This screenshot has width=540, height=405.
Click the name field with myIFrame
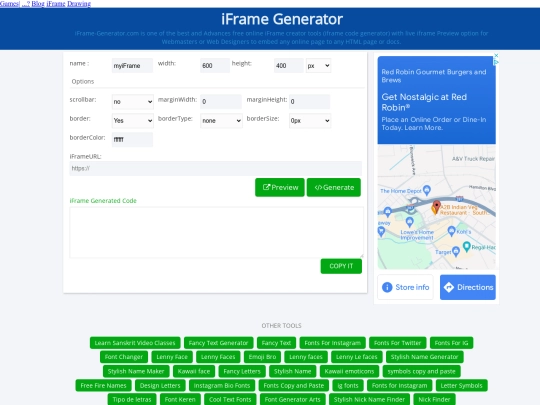(x=132, y=65)
